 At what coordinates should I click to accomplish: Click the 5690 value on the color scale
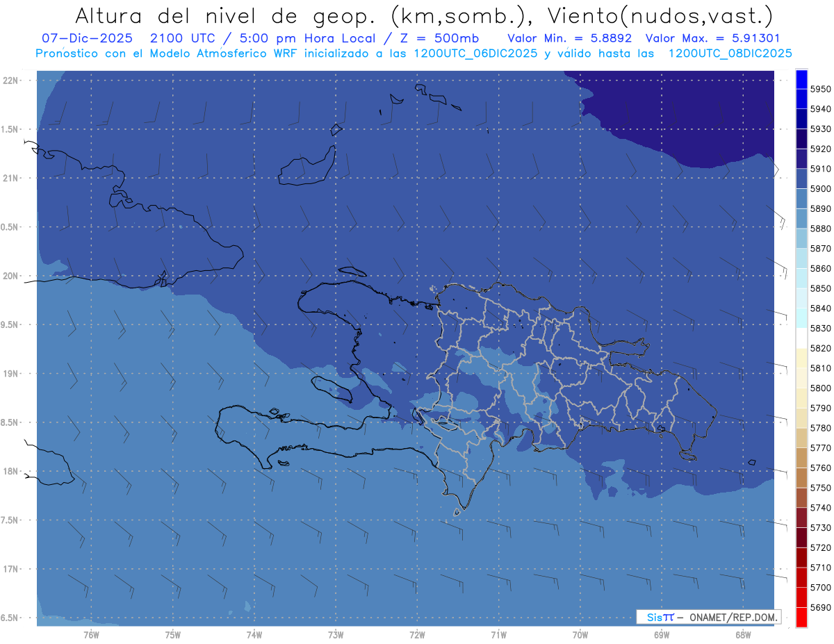(x=821, y=607)
